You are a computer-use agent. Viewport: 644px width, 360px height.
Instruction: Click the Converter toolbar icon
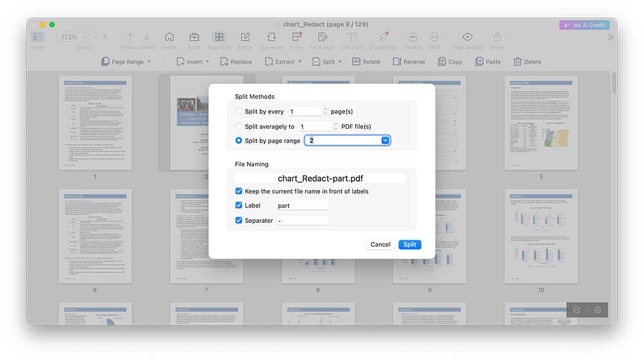(271, 37)
